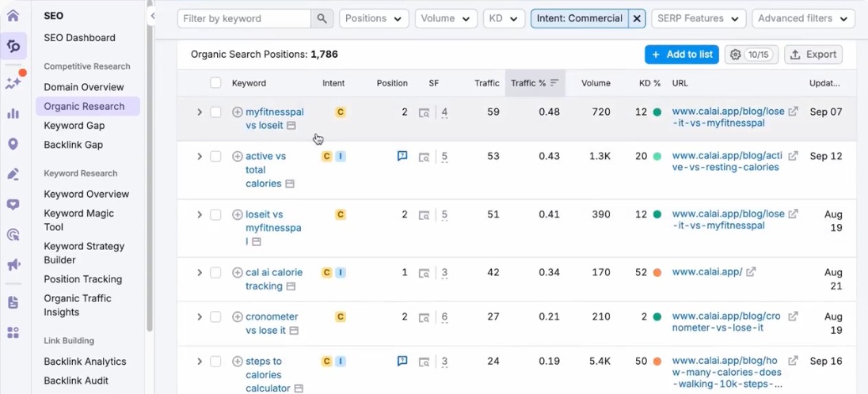Click the map pin Local icon in left rail
This screenshot has width=868, height=394.
coord(13,144)
